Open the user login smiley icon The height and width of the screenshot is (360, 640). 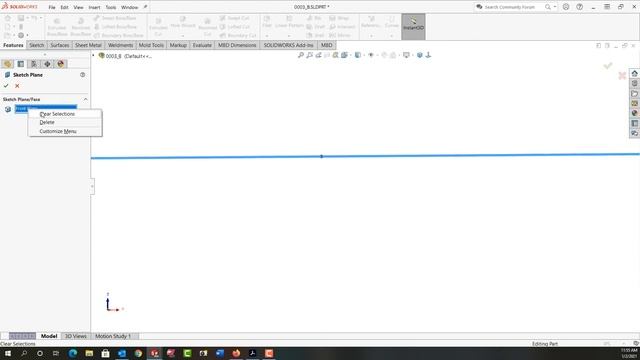pos(566,7)
